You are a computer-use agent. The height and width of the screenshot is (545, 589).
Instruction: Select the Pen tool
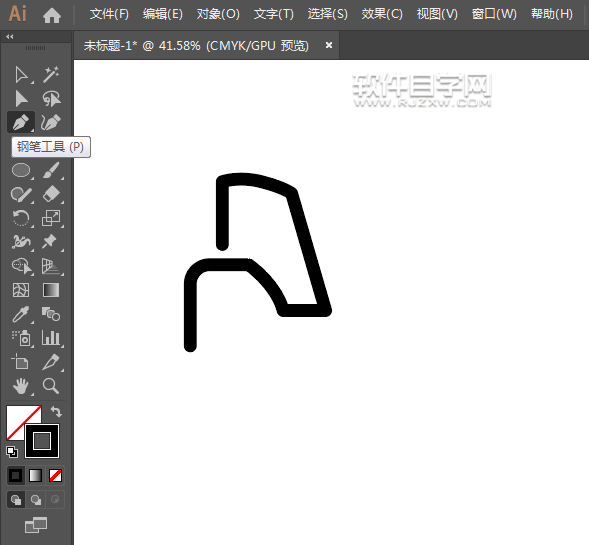pos(21,122)
